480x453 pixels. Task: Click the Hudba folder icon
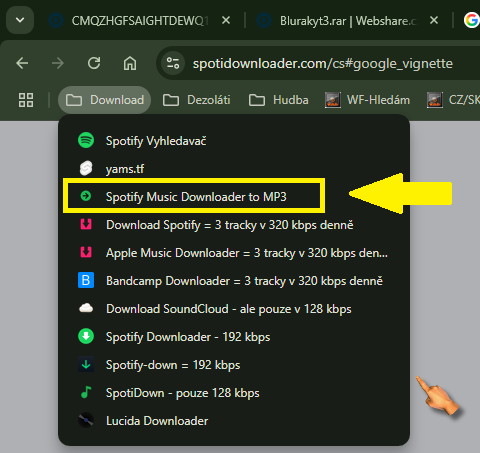[257, 100]
